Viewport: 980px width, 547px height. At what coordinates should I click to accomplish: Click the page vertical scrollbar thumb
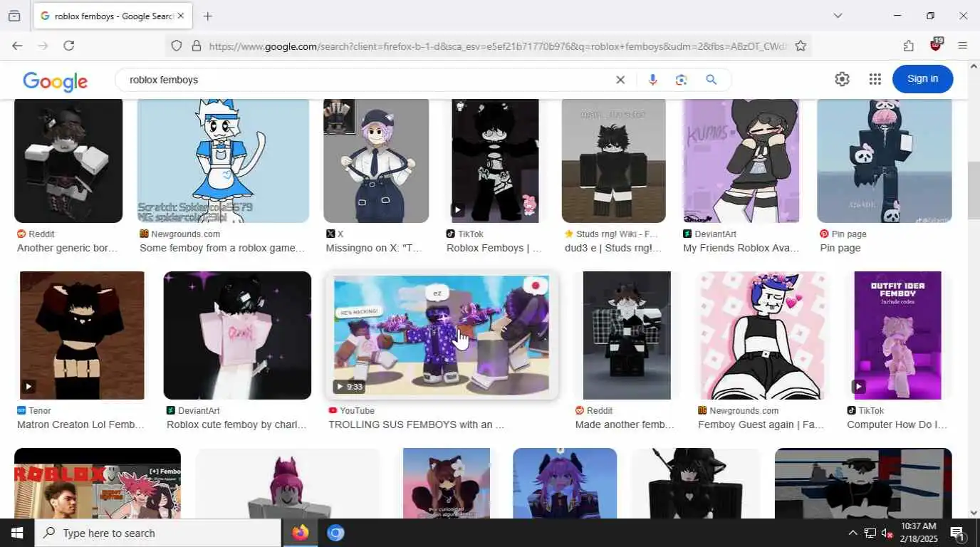click(x=974, y=190)
